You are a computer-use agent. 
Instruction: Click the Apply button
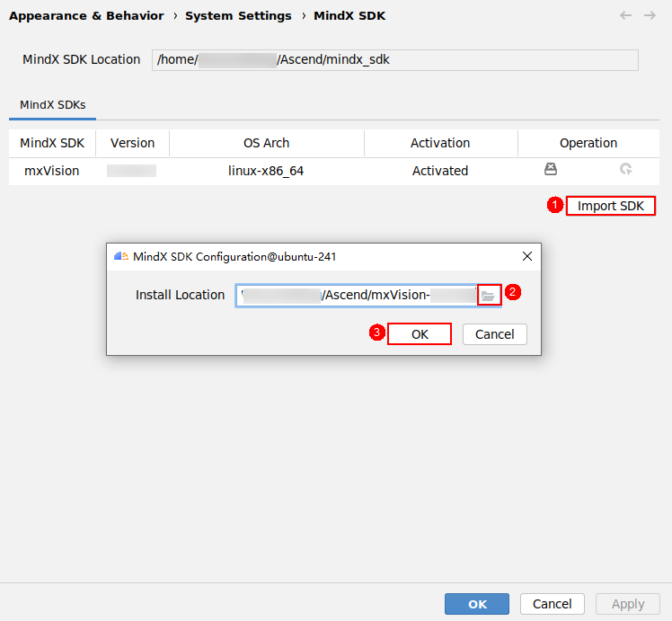(628, 604)
